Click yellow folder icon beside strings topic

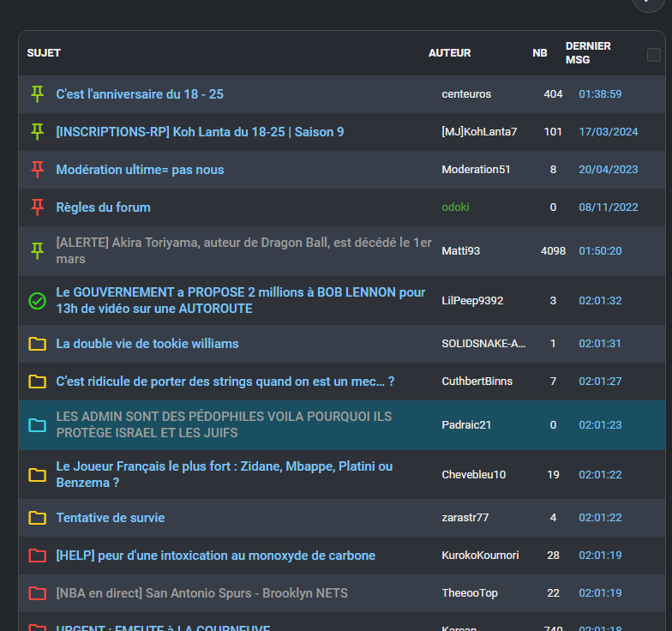[x=38, y=381]
